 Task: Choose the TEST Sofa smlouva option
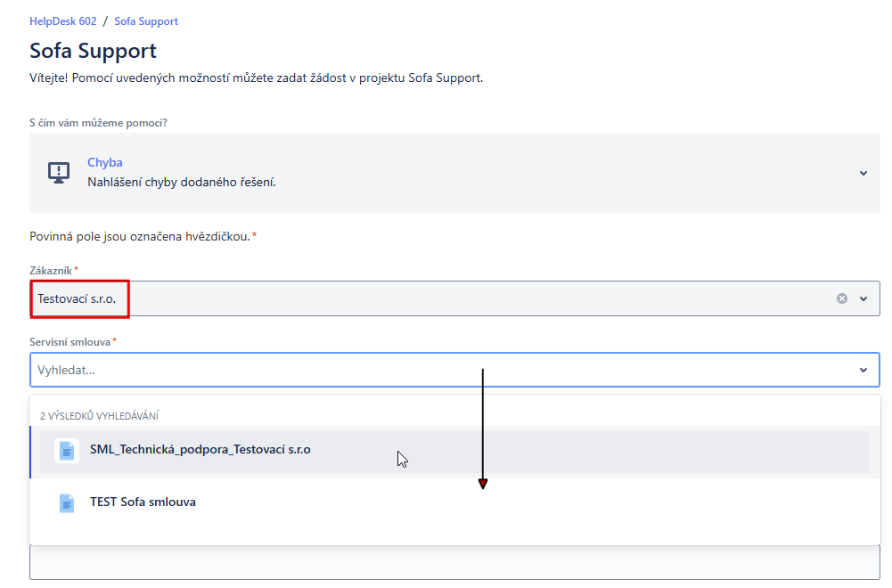[143, 502]
